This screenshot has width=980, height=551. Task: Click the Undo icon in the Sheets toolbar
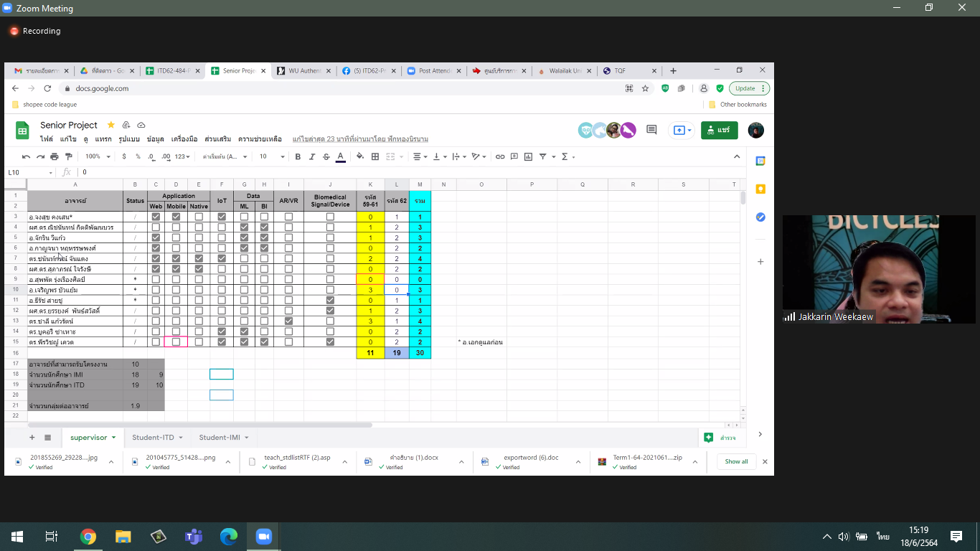click(x=27, y=156)
